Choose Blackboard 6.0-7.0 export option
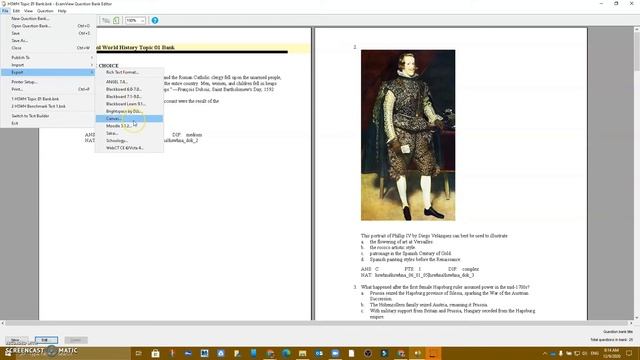The width and height of the screenshot is (640, 360). click(x=129, y=89)
